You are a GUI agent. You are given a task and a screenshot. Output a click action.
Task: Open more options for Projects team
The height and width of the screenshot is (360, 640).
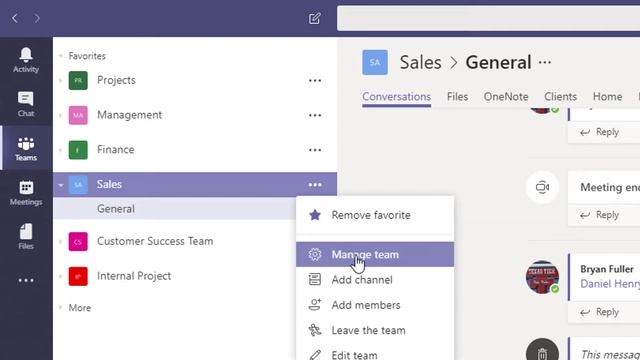pos(315,80)
